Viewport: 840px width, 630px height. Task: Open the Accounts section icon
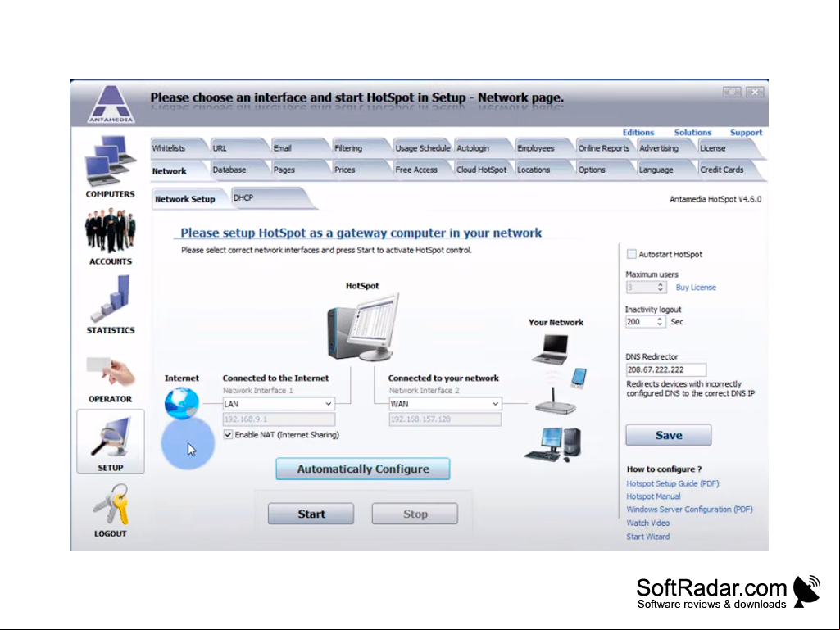coord(111,230)
